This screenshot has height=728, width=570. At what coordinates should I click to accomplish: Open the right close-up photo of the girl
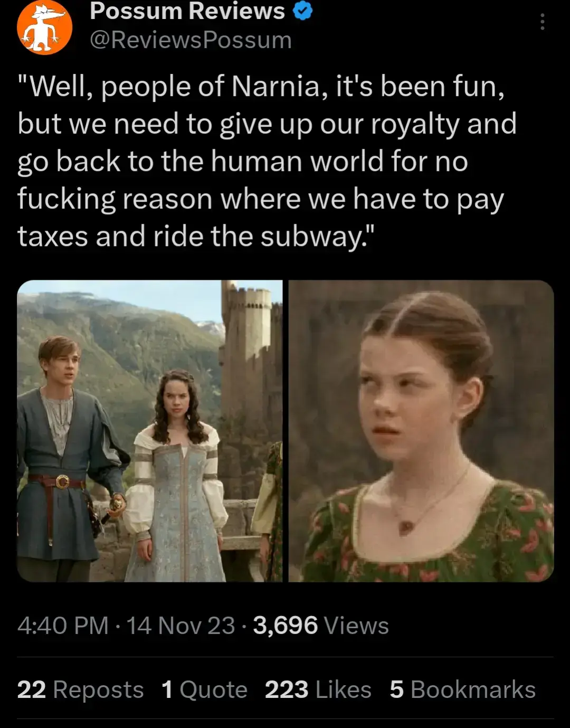(421, 431)
